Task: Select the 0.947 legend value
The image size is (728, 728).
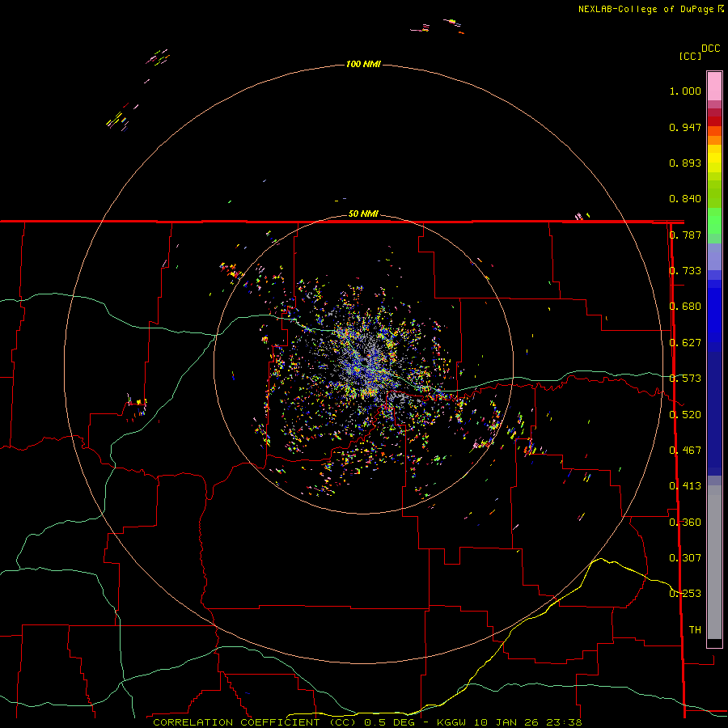Action: 685,127
